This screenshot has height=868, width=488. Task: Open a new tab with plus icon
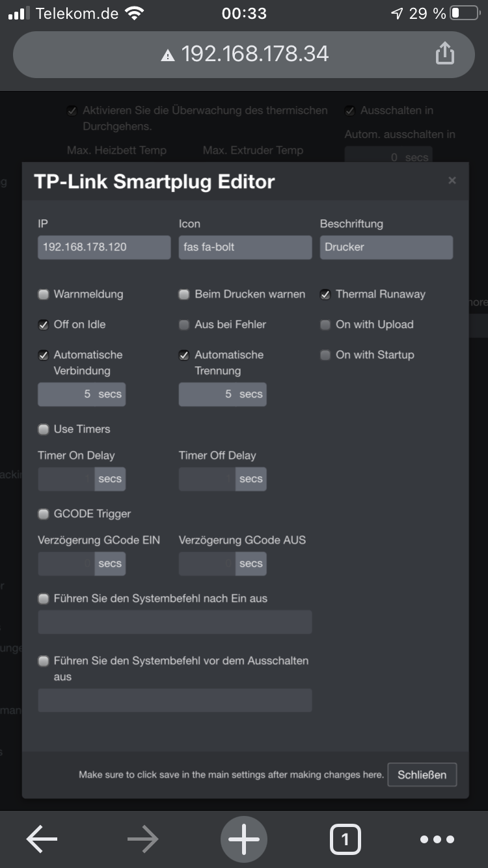(x=244, y=839)
